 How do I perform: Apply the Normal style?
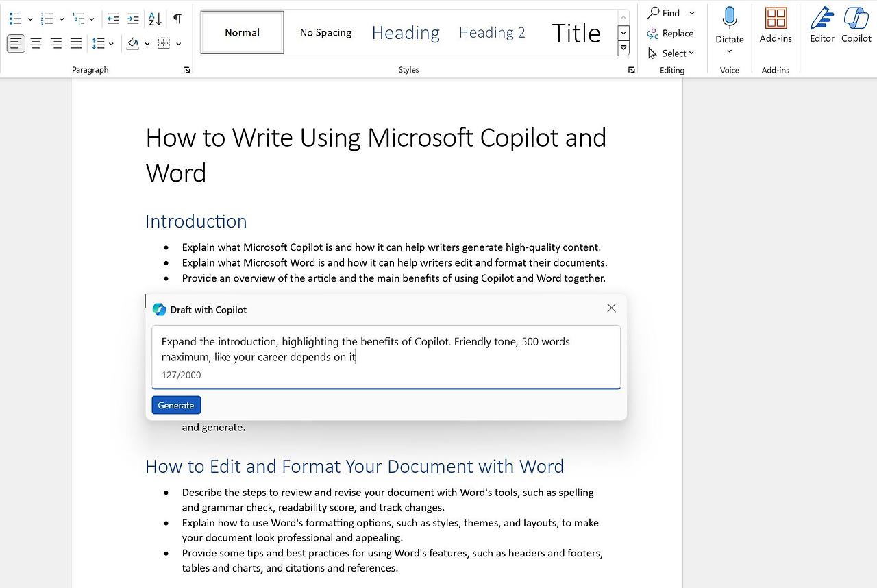pos(243,32)
